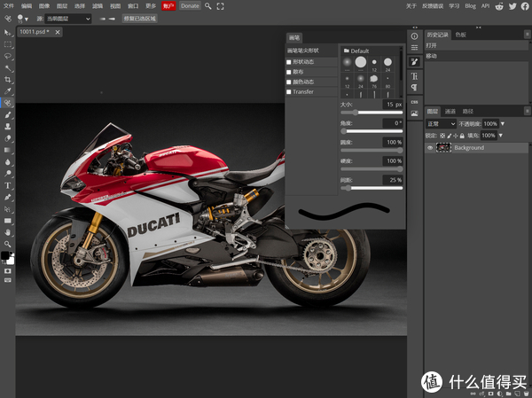Screen dimensions: 532x398
Task: Open the opacity 不透明度 dropdown arrow
Action: click(501, 124)
